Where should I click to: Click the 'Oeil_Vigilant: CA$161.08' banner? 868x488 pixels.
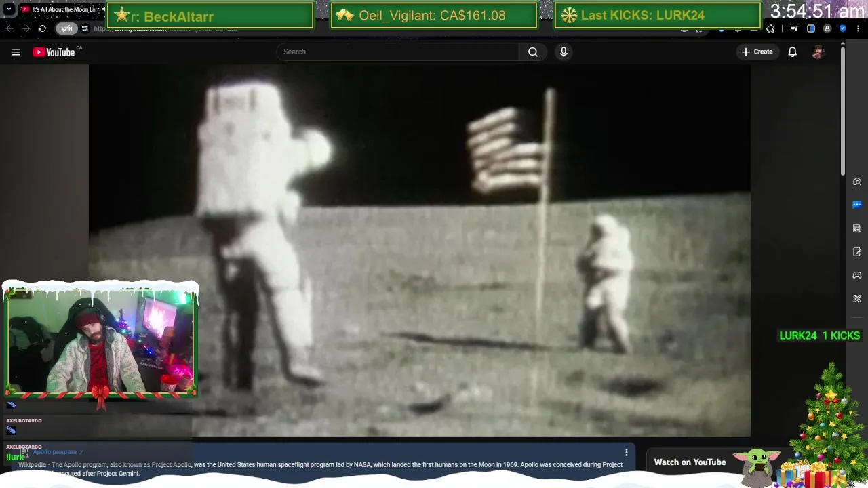point(434,15)
